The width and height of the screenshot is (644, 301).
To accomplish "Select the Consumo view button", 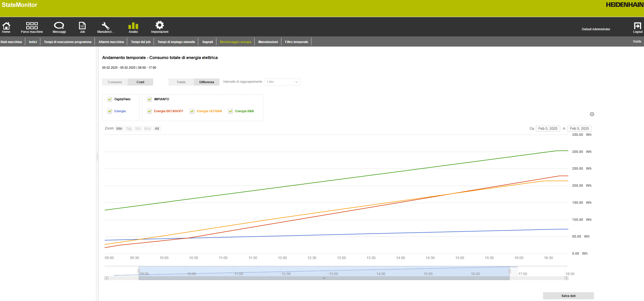I will pyautogui.click(x=115, y=82).
